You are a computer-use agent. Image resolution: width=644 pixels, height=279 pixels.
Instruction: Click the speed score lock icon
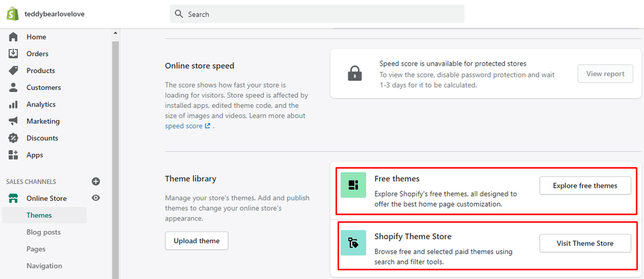click(x=353, y=73)
